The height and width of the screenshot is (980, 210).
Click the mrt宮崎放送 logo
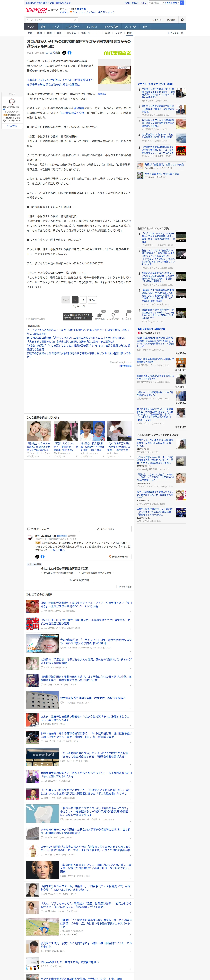tap(117, 53)
